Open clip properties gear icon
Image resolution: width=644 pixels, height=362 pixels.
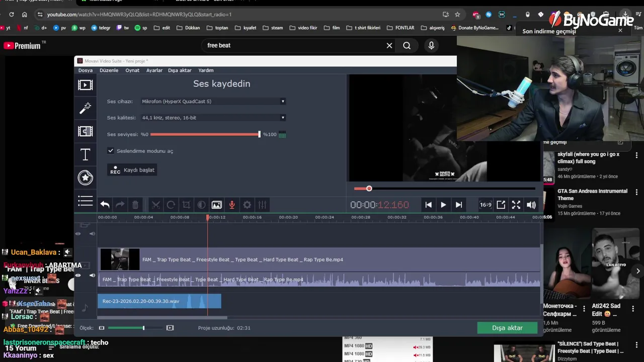click(x=247, y=205)
